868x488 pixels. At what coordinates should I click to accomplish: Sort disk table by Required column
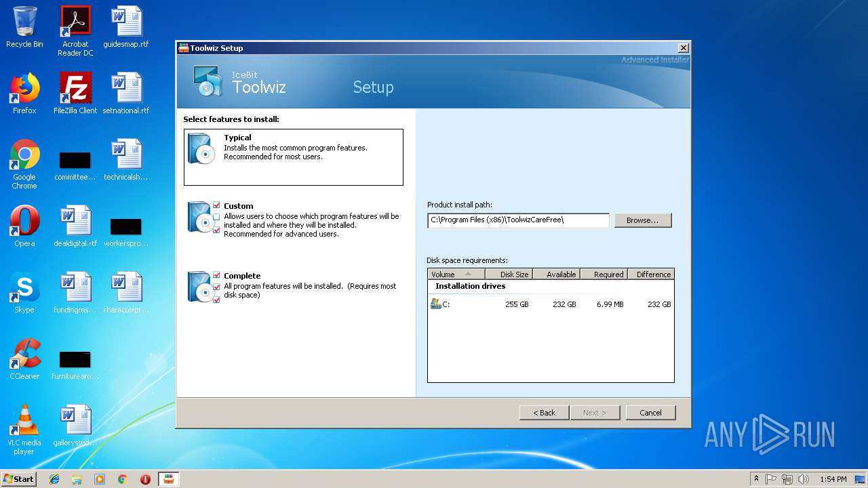tap(604, 274)
